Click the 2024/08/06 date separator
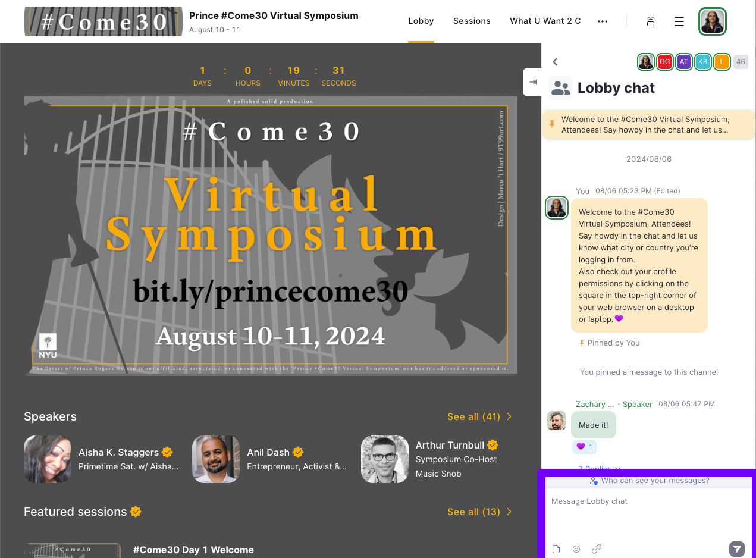The width and height of the screenshot is (756, 558). tap(649, 159)
